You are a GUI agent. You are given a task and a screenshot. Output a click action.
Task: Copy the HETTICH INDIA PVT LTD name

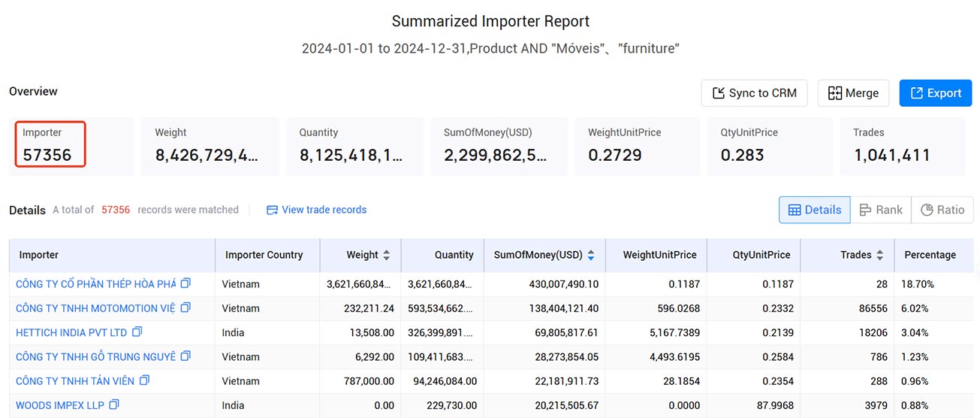click(137, 332)
